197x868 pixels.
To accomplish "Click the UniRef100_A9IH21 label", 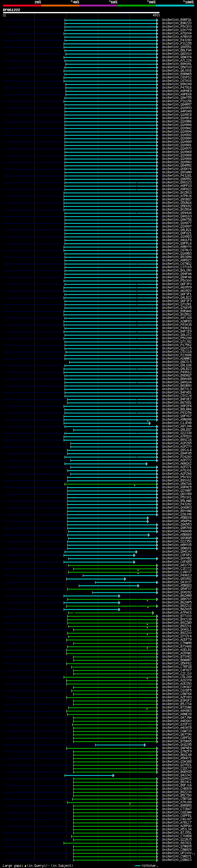I will pos(176,843).
